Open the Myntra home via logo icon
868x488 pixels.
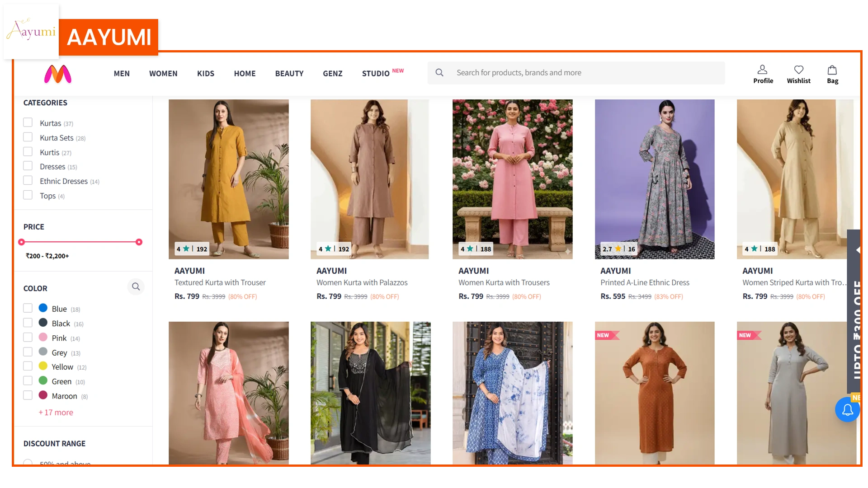click(x=58, y=74)
